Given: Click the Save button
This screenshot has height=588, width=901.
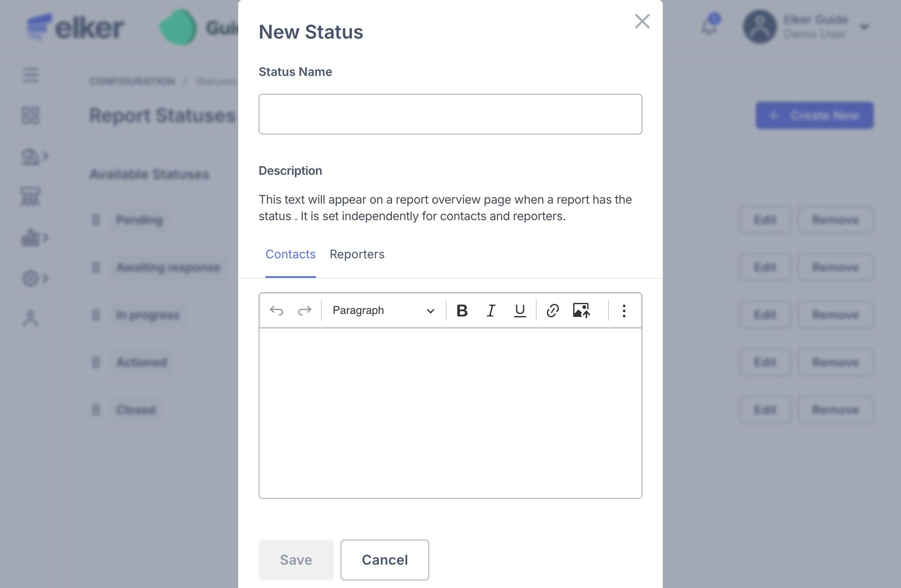Looking at the screenshot, I should (296, 560).
